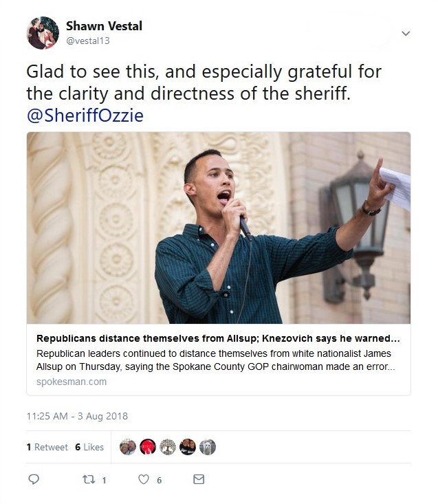View the '1 Retweet' list
Viewport: 438px width, 504px height.
click(47, 447)
